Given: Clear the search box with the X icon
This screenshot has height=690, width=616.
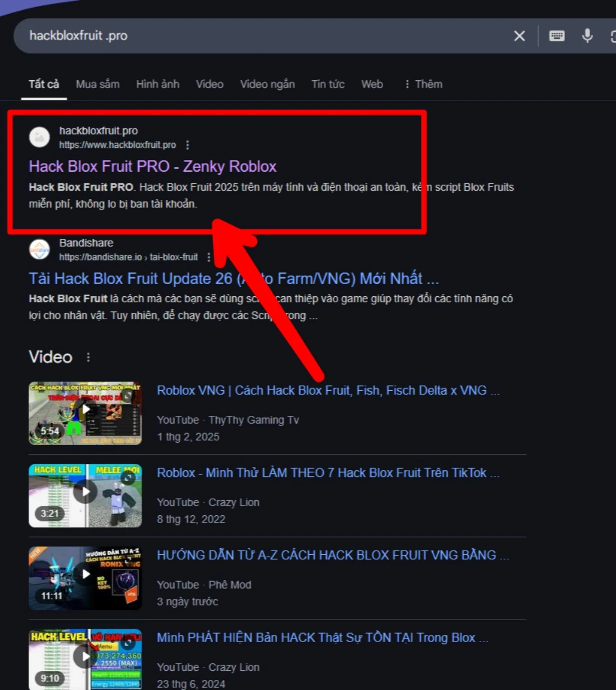Looking at the screenshot, I should click(x=519, y=36).
